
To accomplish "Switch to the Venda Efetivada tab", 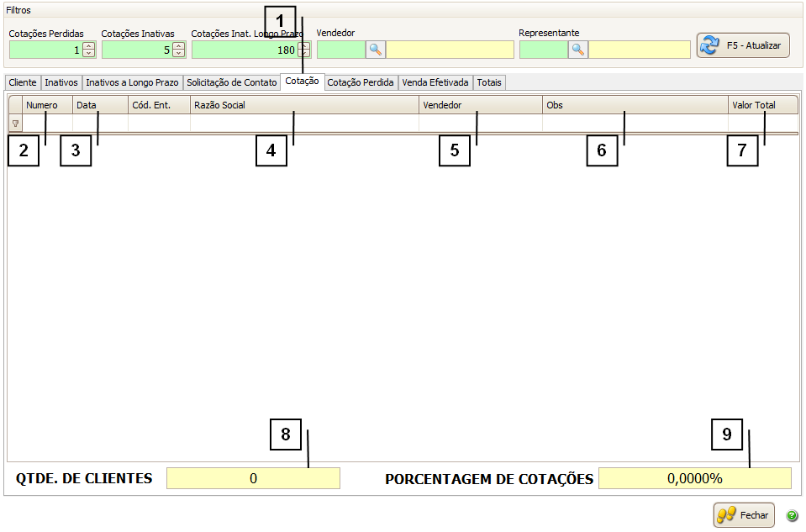I will click(x=435, y=82).
